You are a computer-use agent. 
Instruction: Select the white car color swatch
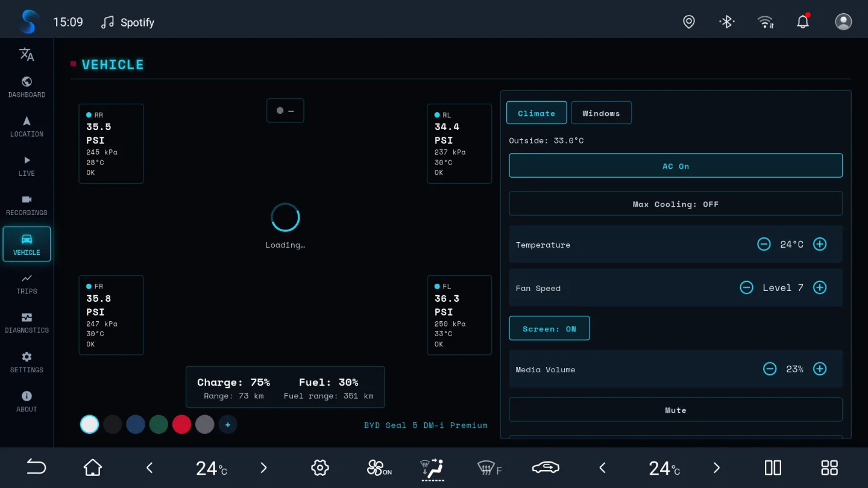[89, 424]
